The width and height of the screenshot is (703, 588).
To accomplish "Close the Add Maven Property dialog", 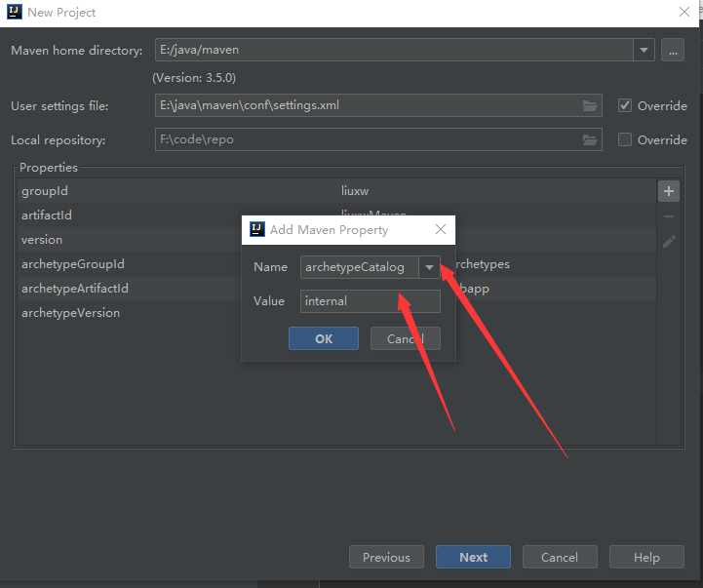I will 441,229.
